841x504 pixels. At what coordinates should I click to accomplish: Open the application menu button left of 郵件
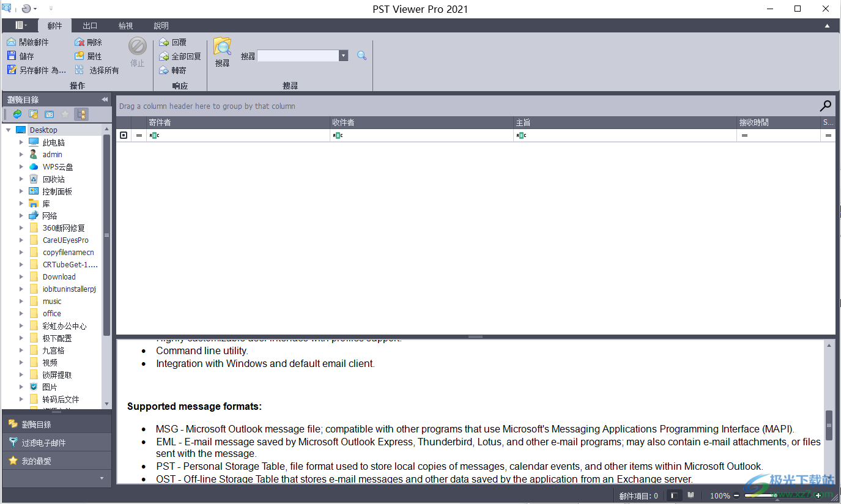pos(21,25)
